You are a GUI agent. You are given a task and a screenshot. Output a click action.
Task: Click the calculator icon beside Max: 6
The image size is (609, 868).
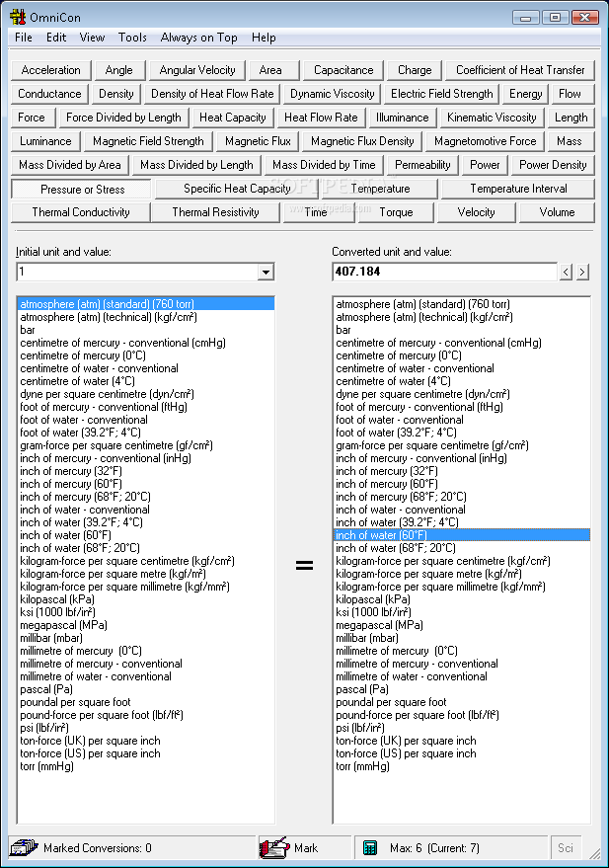click(x=369, y=847)
